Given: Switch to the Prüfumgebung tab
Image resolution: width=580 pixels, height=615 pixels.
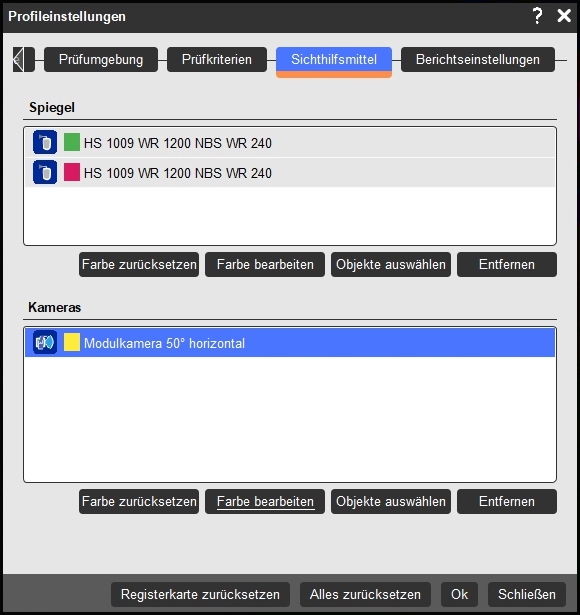Looking at the screenshot, I should click(x=101, y=60).
